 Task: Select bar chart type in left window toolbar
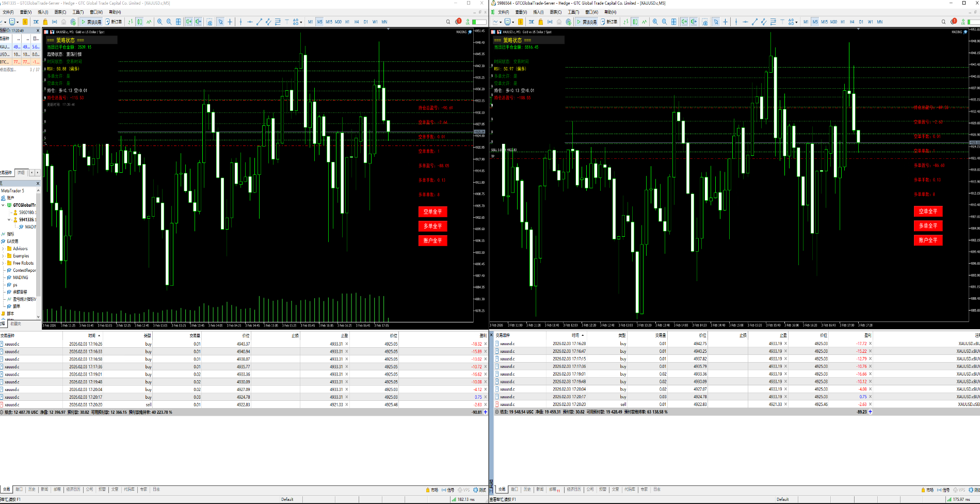point(130,22)
